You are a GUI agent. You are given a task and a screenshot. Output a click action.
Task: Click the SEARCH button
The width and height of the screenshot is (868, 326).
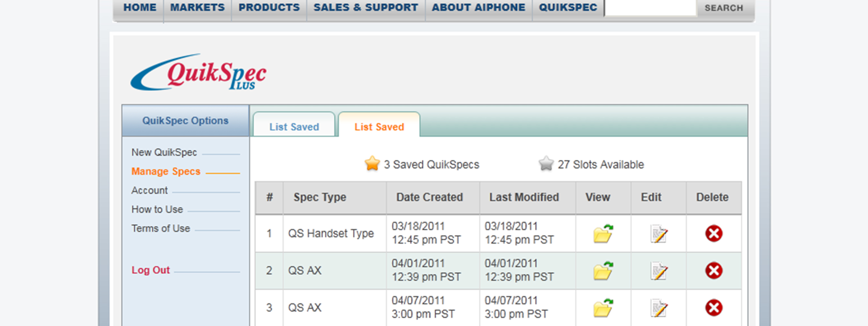[724, 8]
